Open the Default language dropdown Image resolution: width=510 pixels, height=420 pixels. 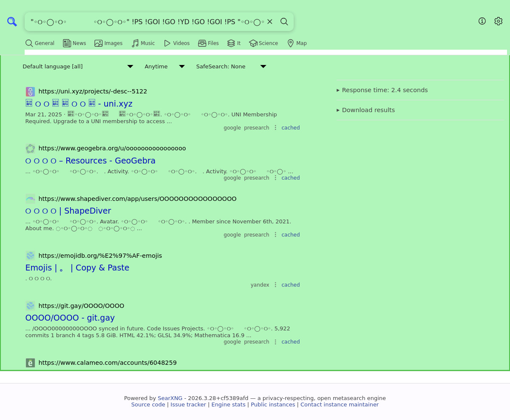78,67
